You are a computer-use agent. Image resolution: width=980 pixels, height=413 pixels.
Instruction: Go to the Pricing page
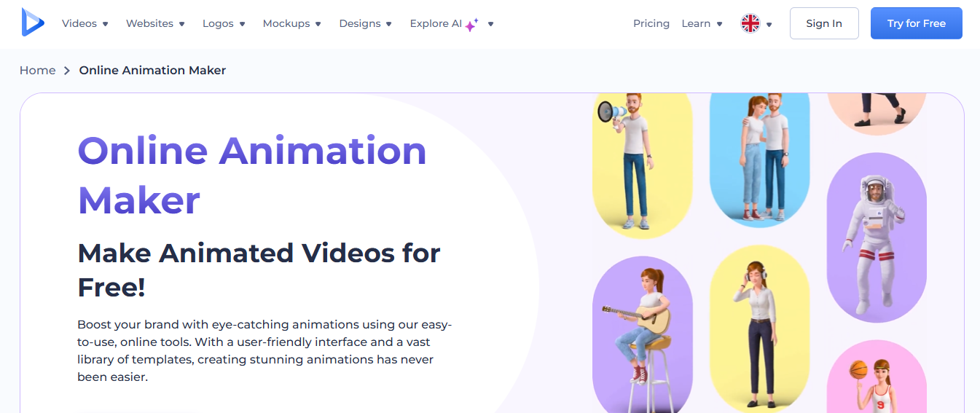coord(651,23)
